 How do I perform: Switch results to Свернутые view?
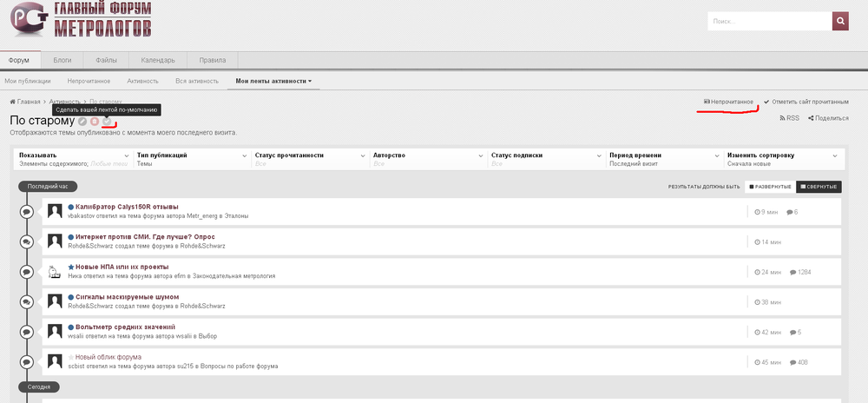coord(819,187)
